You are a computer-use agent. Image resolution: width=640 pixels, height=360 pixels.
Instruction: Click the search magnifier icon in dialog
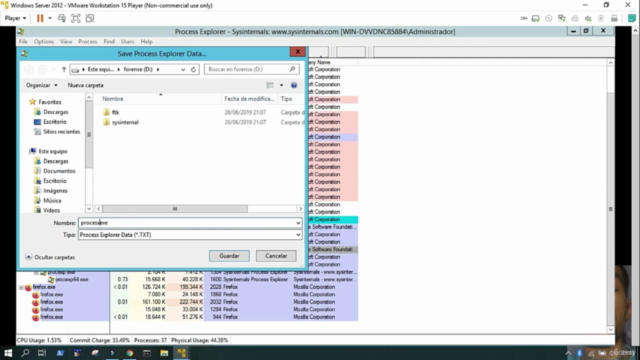click(293, 69)
